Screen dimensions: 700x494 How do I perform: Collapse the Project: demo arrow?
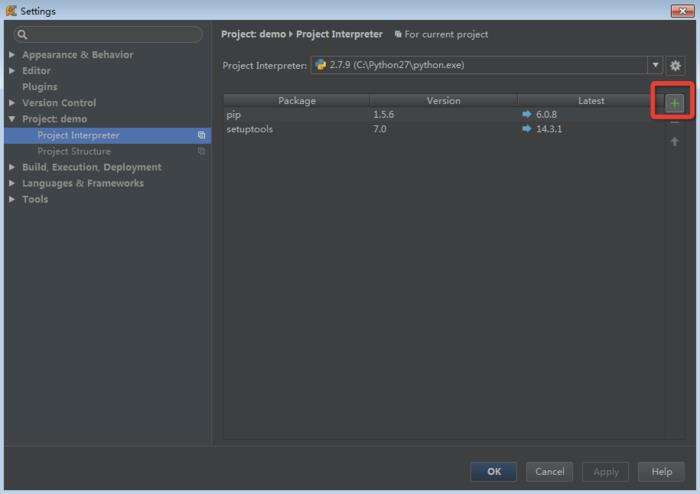pyautogui.click(x=12, y=119)
